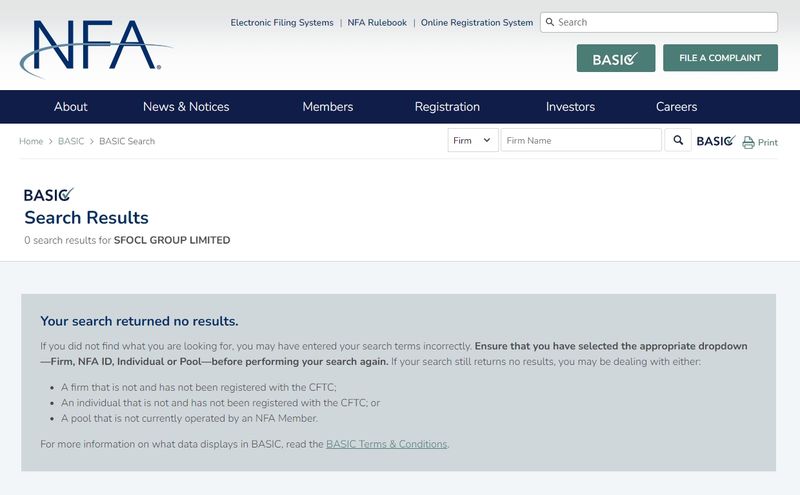Click the NFA logo
Viewport: 800px width, 495px height.
coord(95,48)
